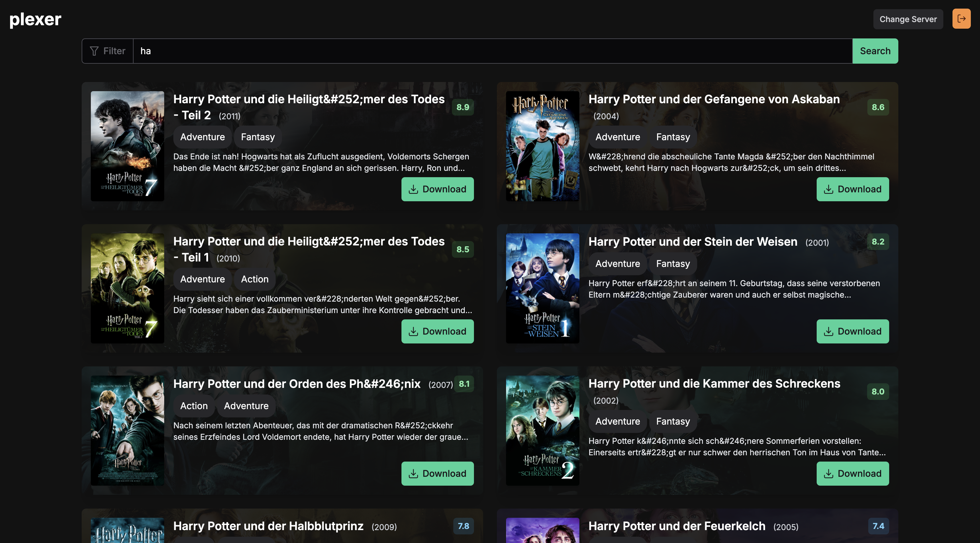Select the Action tag on Orden des Phönix
The height and width of the screenshot is (543, 980).
194,406
